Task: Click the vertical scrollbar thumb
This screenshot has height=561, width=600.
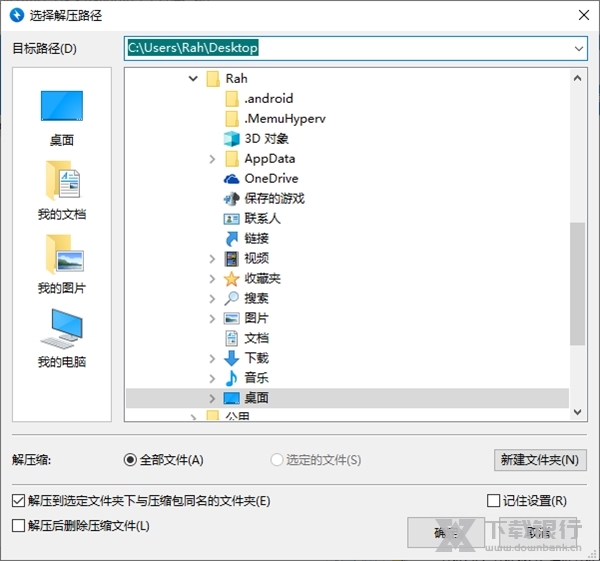Action: click(x=577, y=284)
